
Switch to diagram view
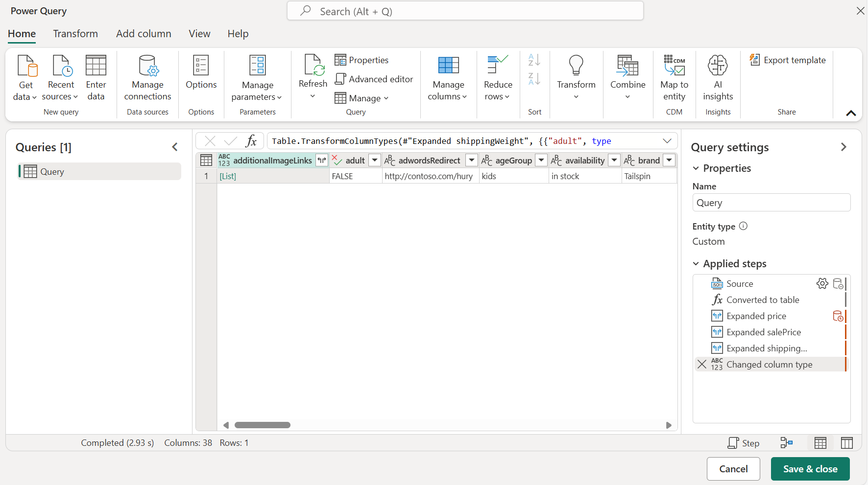(x=787, y=443)
